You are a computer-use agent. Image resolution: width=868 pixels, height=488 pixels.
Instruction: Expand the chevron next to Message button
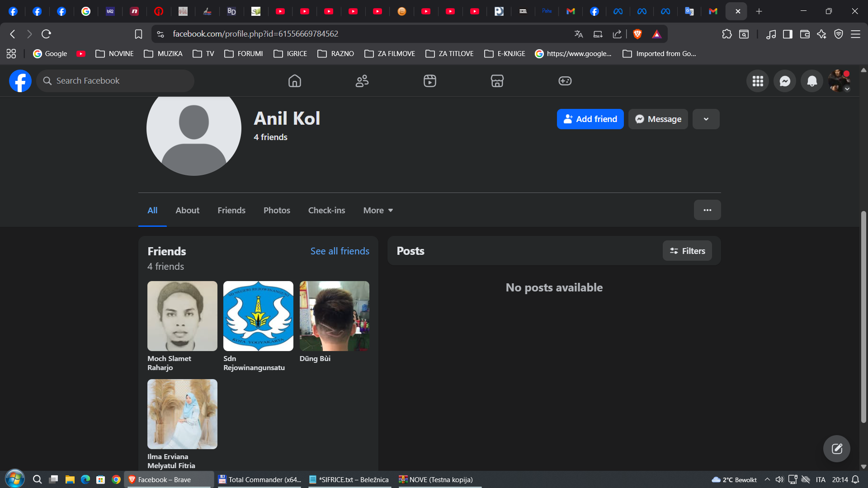[x=706, y=119]
